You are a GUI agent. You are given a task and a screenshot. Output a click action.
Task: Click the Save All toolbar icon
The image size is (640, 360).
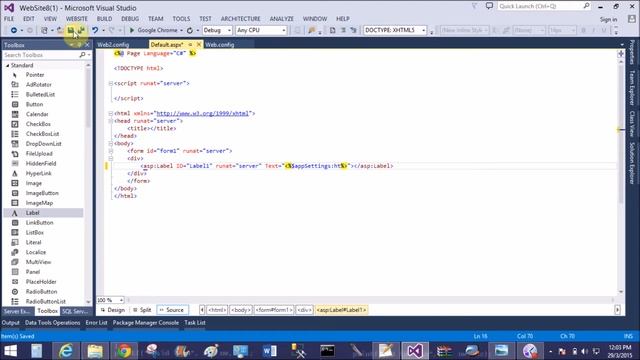click(81, 30)
